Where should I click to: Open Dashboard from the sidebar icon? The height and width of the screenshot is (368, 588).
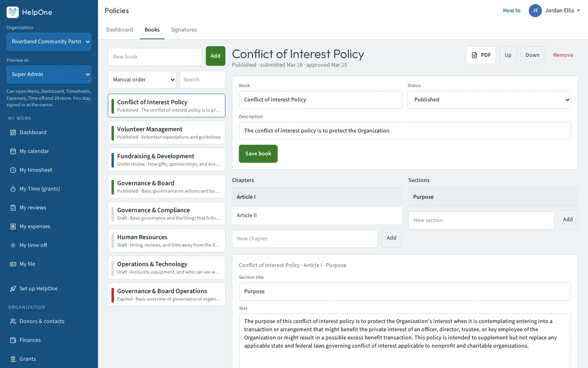(x=13, y=132)
